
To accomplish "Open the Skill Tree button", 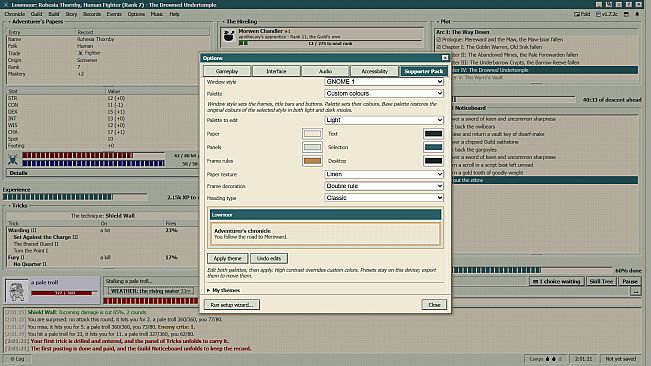I will coord(601,281).
